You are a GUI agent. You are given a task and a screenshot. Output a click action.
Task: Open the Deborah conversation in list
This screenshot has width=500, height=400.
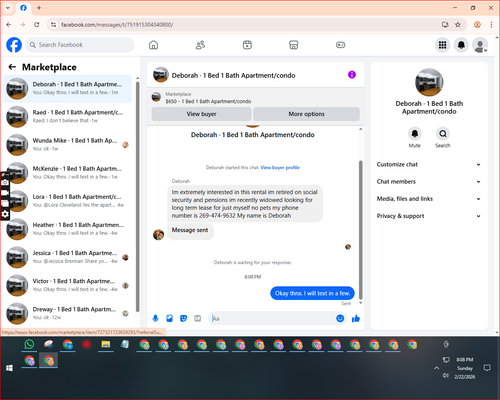click(x=67, y=88)
